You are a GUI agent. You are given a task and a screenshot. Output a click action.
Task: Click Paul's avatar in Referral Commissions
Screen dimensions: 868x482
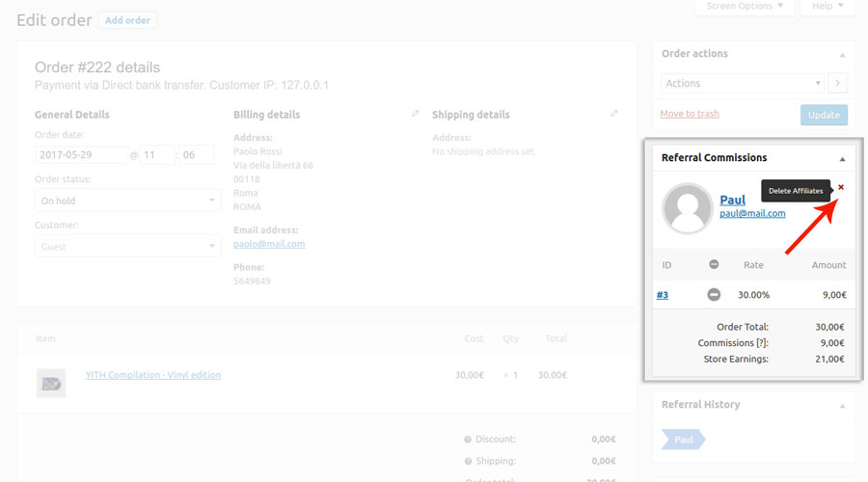coord(688,207)
